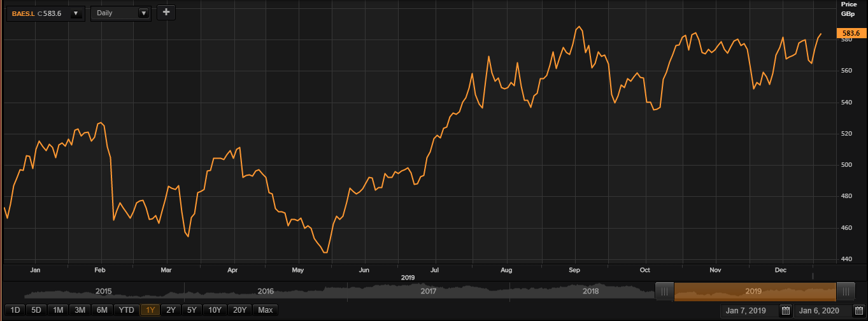Image resolution: width=868 pixels, height=321 pixels.
Task: Open the BAES.L symbol dropdown arrow
Action: click(x=76, y=13)
